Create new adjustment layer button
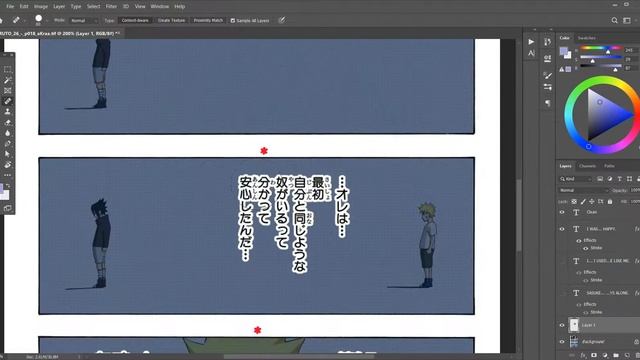This screenshot has height=360, width=640. pyautogui.click(x=605, y=356)
